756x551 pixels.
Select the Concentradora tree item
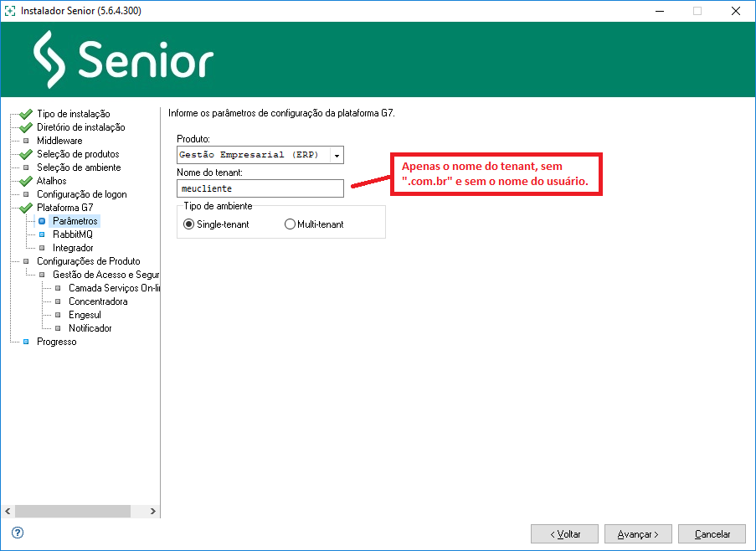pyautogui.click(x=98, y=301)
